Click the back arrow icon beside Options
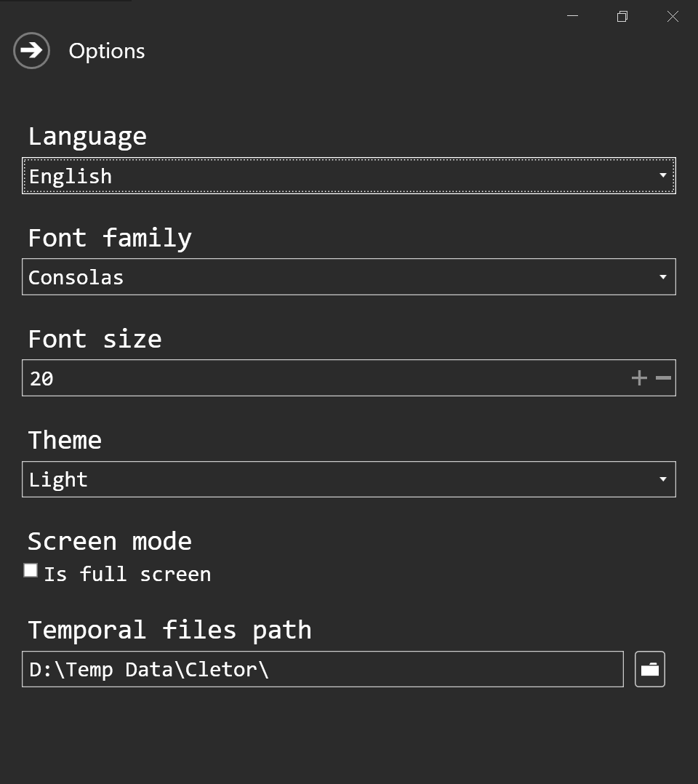The image size is (698, 784). click(x=31, y=51)
